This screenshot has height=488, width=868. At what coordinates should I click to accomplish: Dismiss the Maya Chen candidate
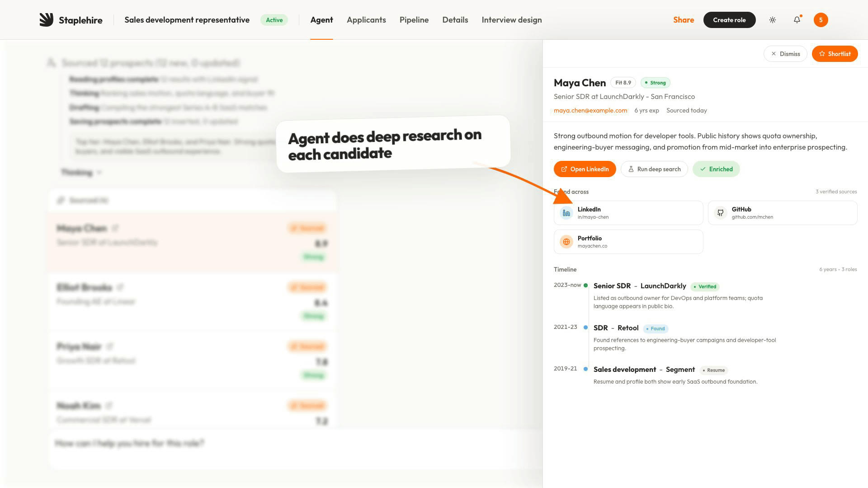coord(785,54)
